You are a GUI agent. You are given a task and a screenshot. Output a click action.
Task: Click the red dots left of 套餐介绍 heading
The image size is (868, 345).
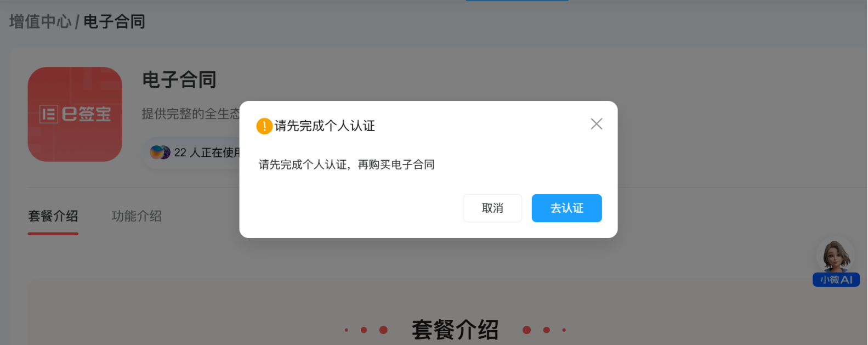pos(366,330)
